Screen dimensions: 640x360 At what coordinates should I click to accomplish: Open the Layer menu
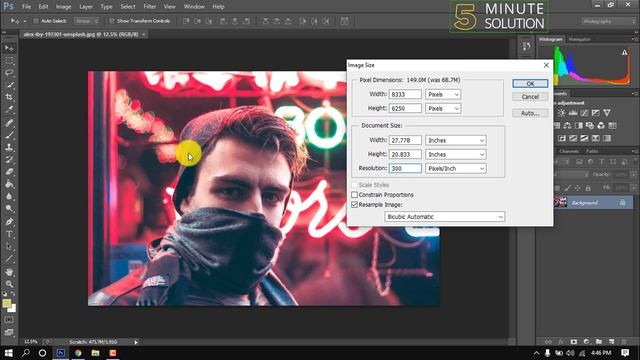86,7
